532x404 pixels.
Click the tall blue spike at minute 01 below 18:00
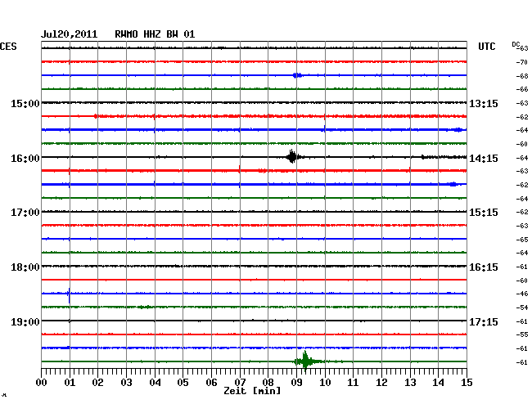[x=70, y=295]
